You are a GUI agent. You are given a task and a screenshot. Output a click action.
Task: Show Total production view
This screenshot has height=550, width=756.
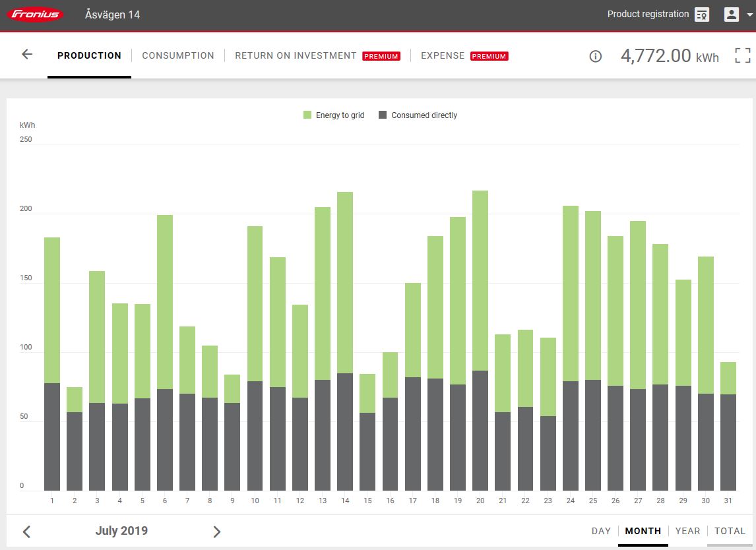click(x=730, y=531)
